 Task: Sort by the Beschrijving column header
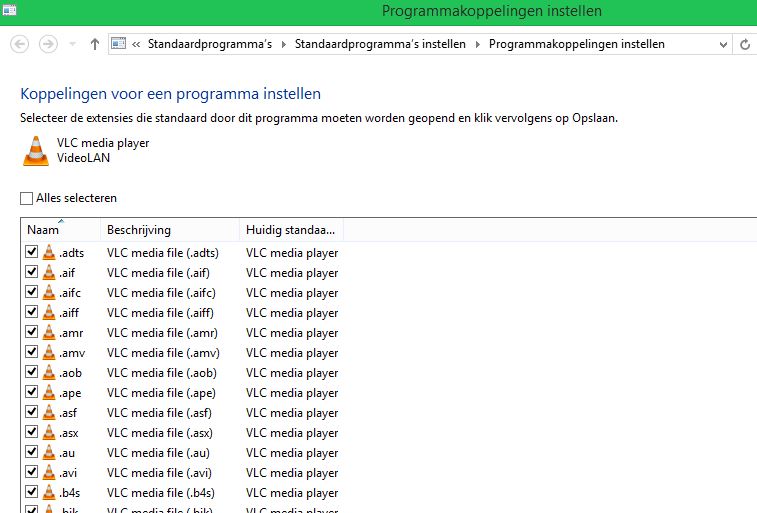coord(169,230)
